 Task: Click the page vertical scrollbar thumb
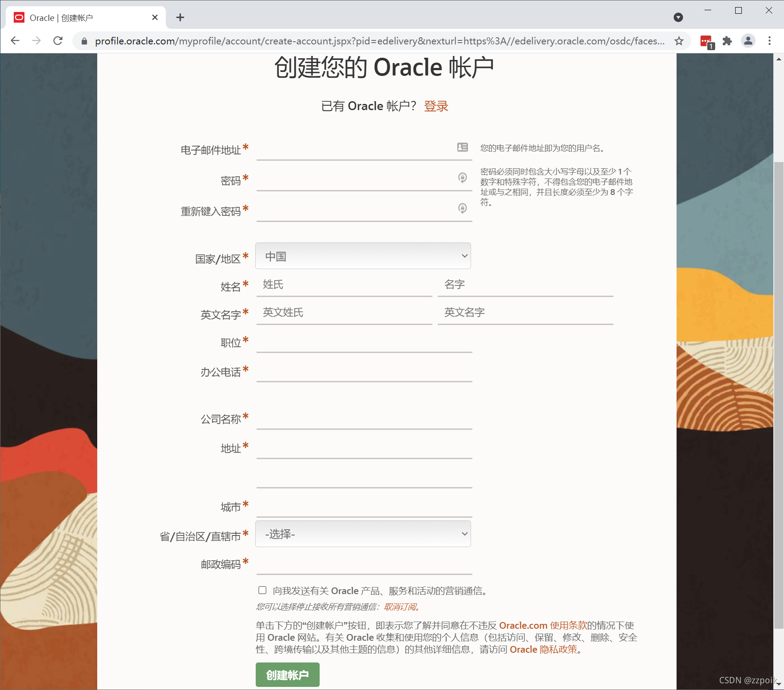coord(779,395)
